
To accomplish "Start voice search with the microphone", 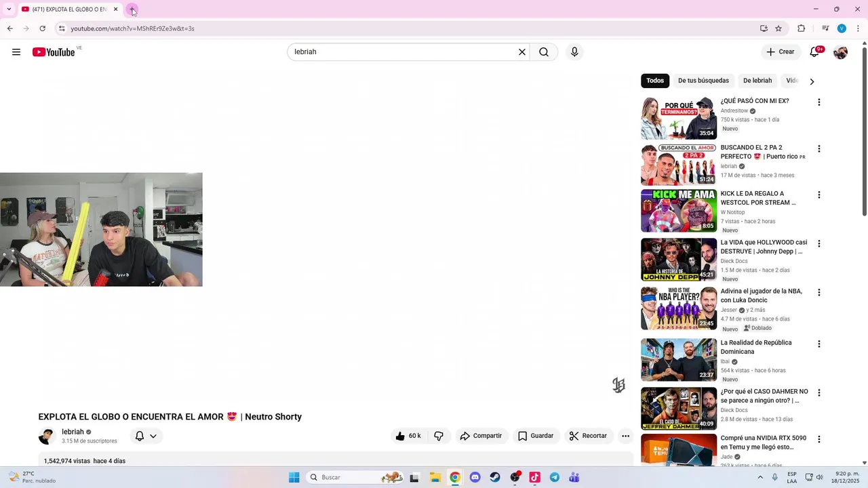I will 574,52.
